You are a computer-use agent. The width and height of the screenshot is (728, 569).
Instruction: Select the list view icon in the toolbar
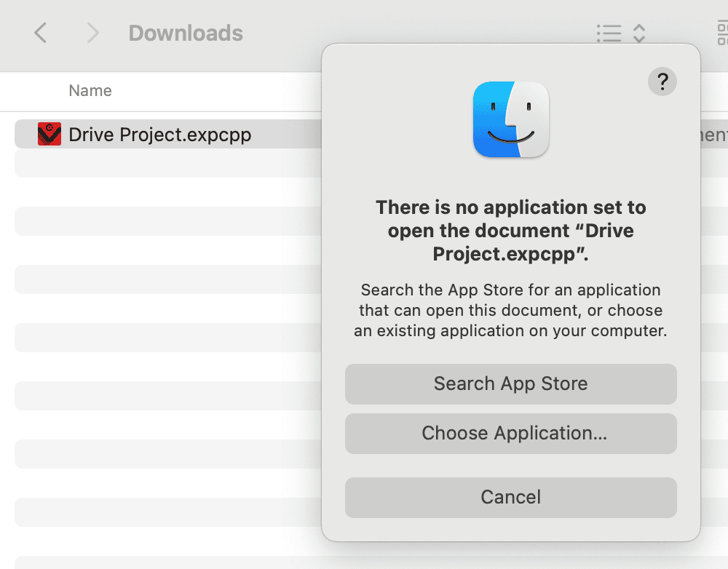point(609,33)
